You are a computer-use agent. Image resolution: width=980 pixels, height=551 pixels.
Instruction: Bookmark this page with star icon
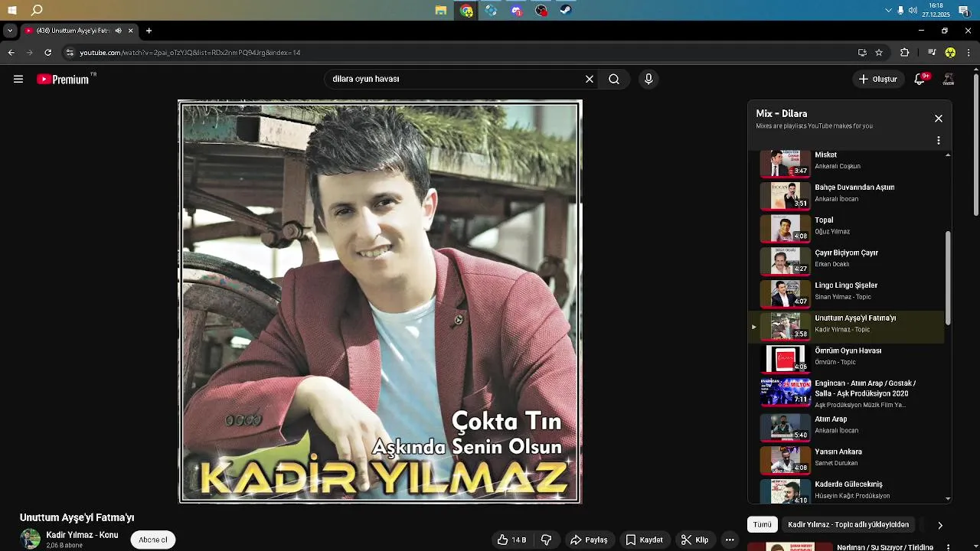pyautogui.click(x=879, y=53)
